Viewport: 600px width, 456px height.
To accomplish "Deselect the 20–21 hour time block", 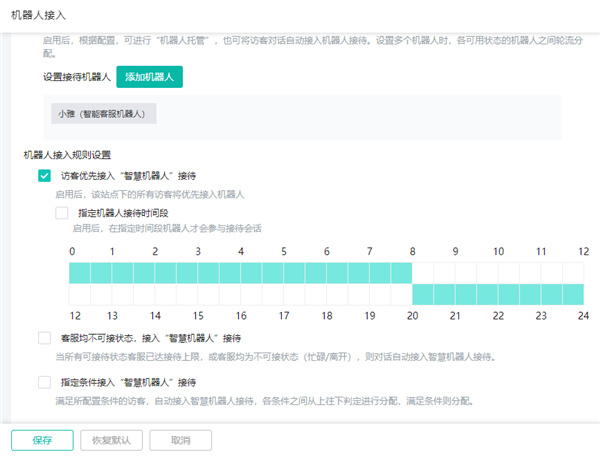I will (434, 294).
